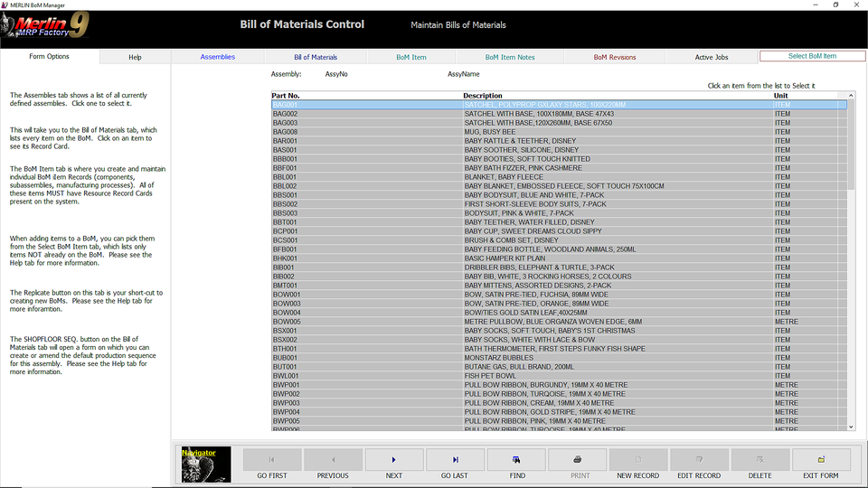
Task: Switch to the Active Jobs tab
Action: pyautogui.click(x=712, y=57)
